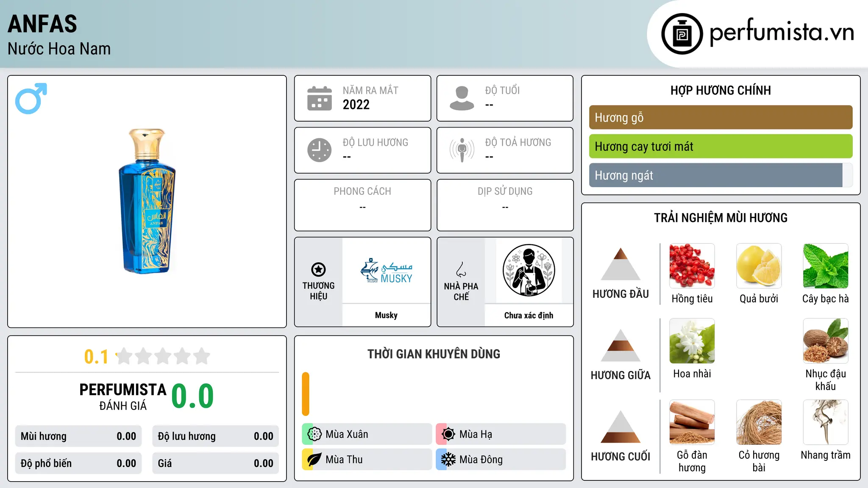Click the calendar icon beside Năm ra mắt
Screen dimensions: 868x488
point(319,98)
